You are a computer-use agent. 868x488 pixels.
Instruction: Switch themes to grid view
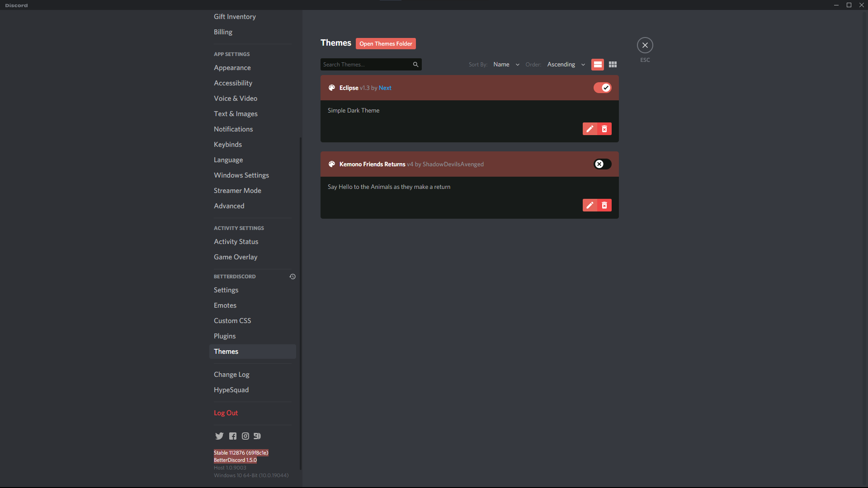pos(612,64)
